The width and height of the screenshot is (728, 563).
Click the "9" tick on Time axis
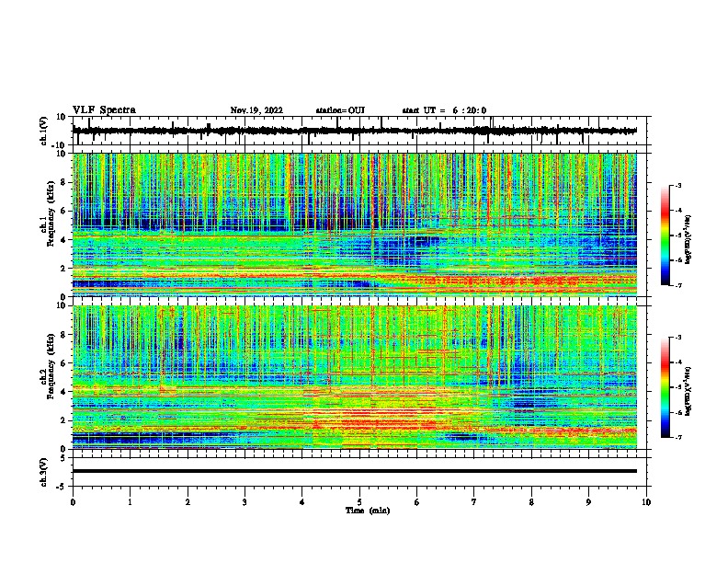click(588, 502)
